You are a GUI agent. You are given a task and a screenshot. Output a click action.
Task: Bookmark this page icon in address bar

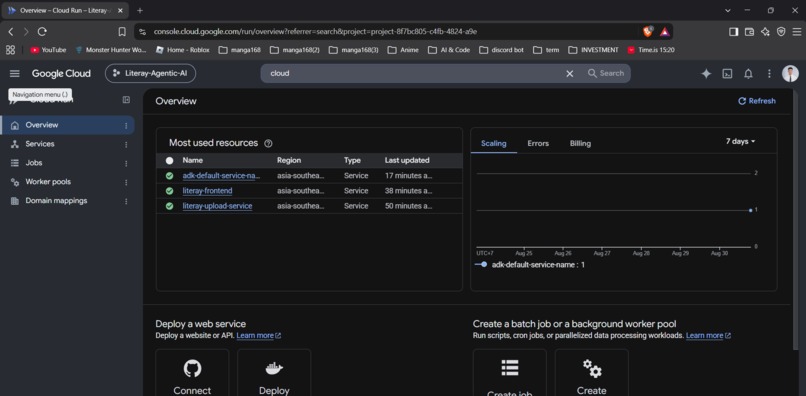122,32
